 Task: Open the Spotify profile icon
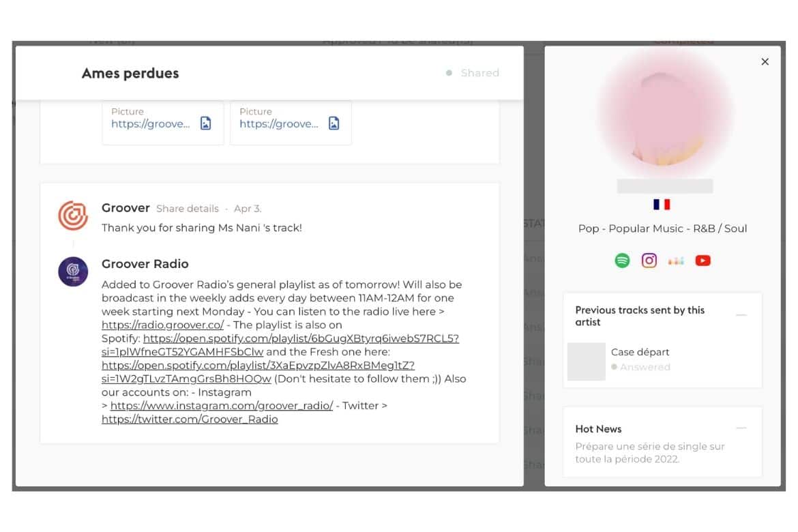click(x=622, y=260)
